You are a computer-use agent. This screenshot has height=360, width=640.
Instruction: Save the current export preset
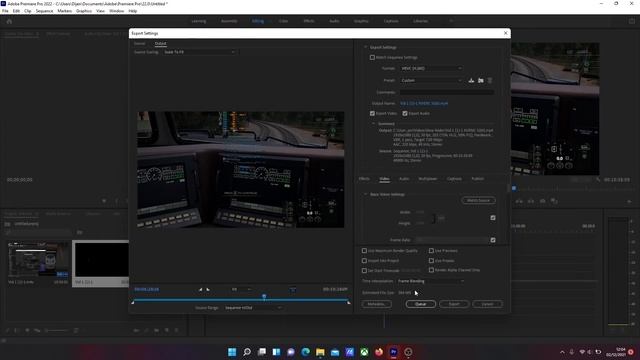[471, 80]
